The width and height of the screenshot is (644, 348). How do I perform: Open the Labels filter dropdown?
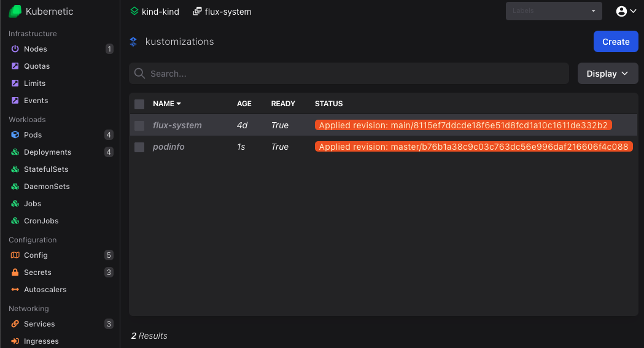pyautogui.click(x=554, y=11)
